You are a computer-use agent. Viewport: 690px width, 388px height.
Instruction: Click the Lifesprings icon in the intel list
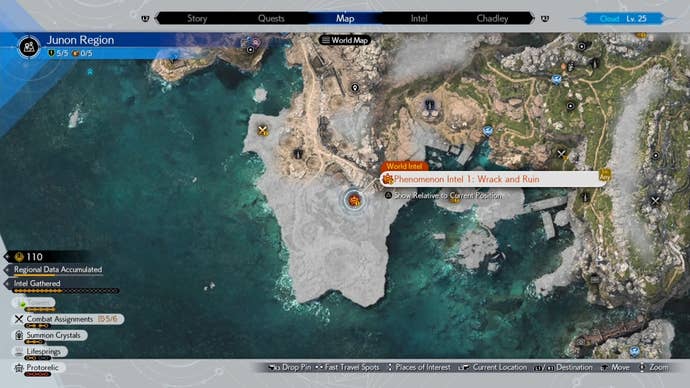19,351
